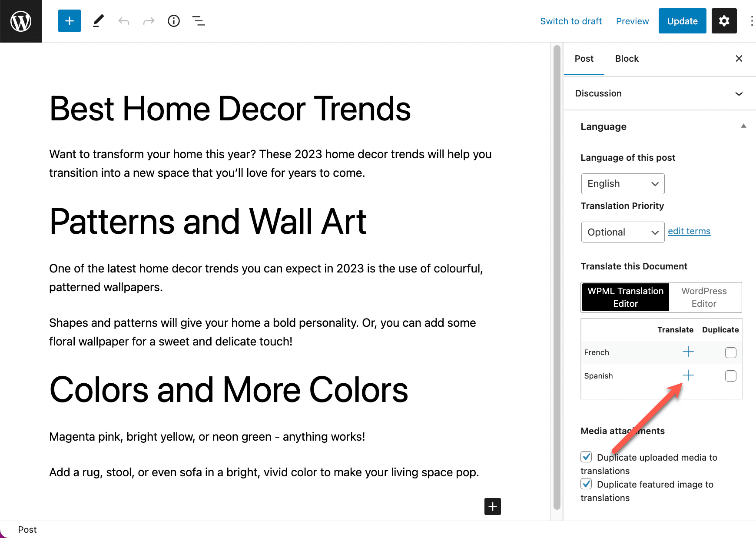Click the Update button
Viewport: 756px width, 538px height.
pyautogui.click(x=682, y=21)
